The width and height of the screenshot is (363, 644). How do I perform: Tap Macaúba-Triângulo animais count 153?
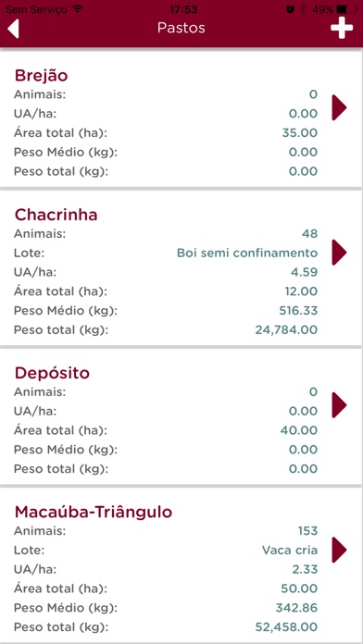click(x=308, y=531)
